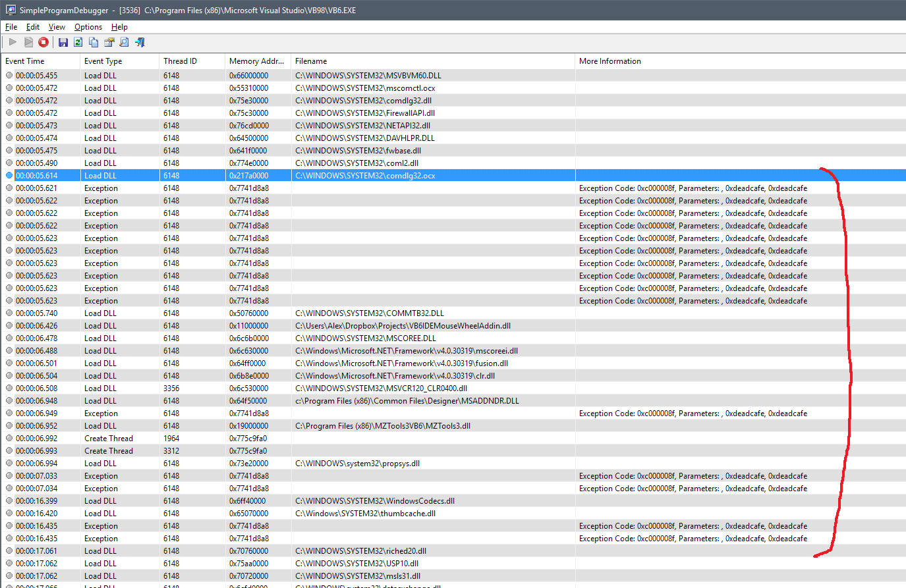The height and width of the screenshot is (588, 906).
Task: Click the Refresh toolbar icon
Action: point(78,42)
